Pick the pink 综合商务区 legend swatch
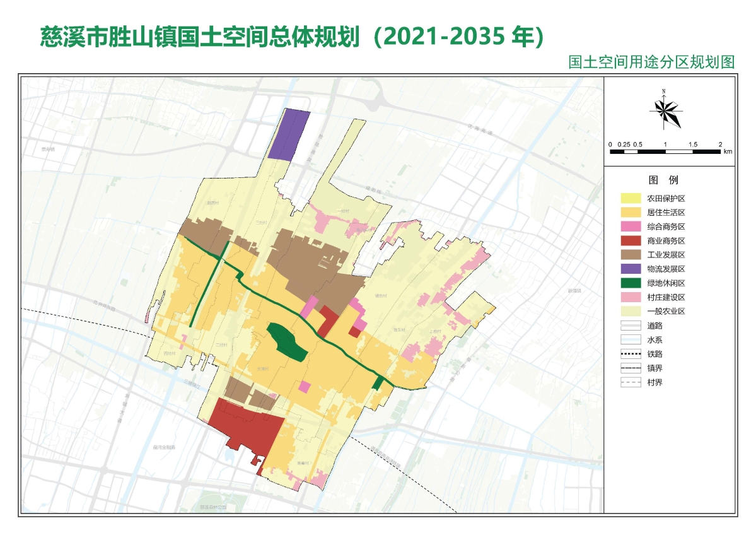Screen dimensions: 756x535 tap(631, 226)
